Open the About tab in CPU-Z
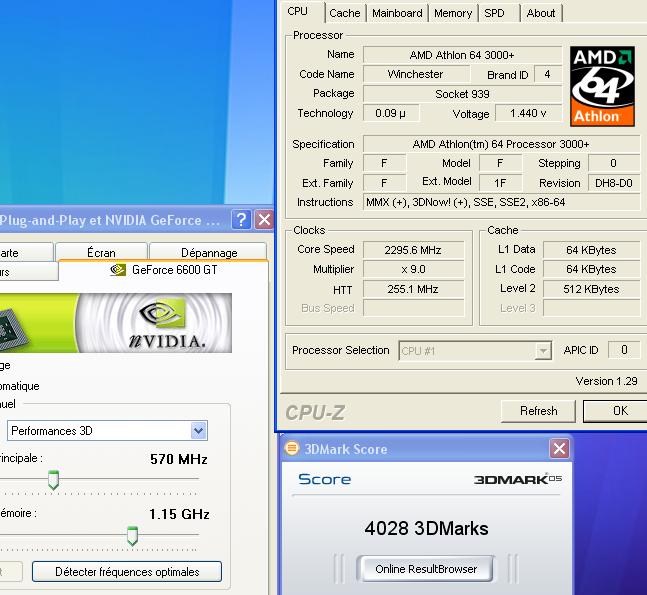Image resolution: width=647 pixels, height=595 pixels. (x=541, y=13)
